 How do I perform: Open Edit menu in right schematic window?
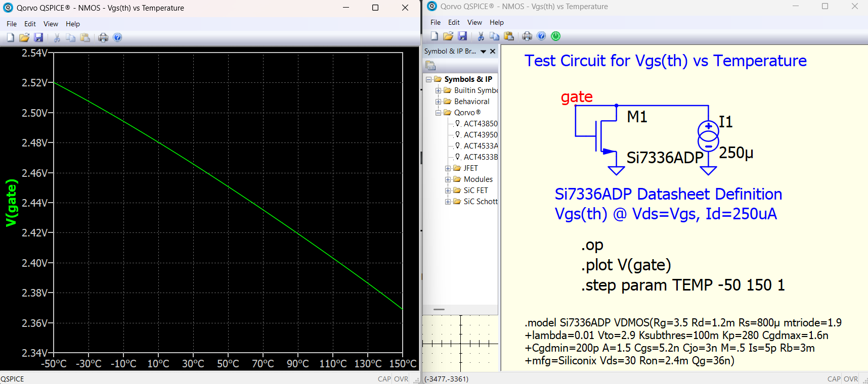pyautogui.click(x=454, y=22)
